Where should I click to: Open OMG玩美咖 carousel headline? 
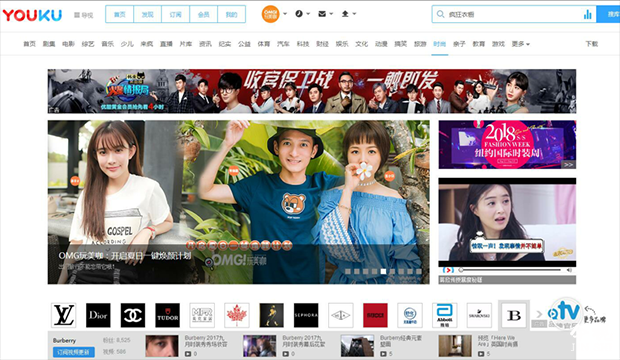pyautogui.click(x=125, y=256)
